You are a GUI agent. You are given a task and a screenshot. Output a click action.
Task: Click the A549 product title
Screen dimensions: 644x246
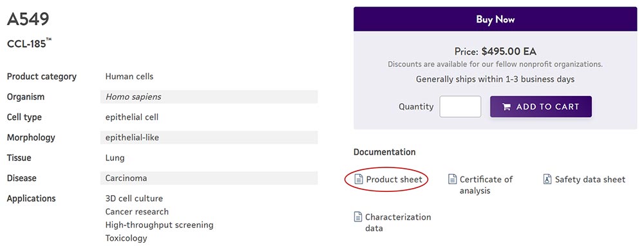tap(28, 19)
